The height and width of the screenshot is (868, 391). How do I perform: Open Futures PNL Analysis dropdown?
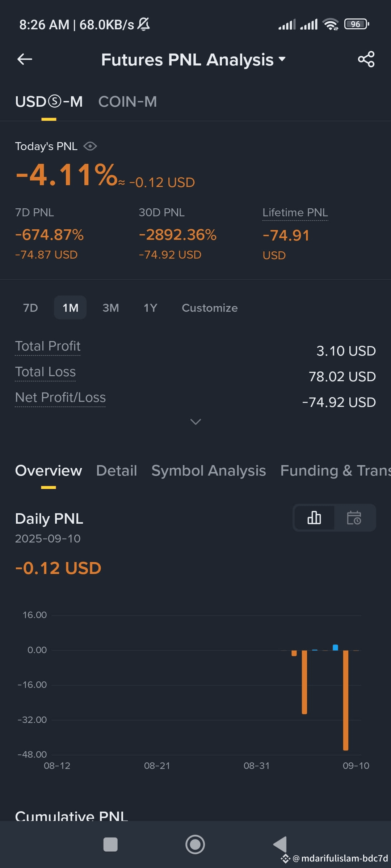(x=193, y=60)
